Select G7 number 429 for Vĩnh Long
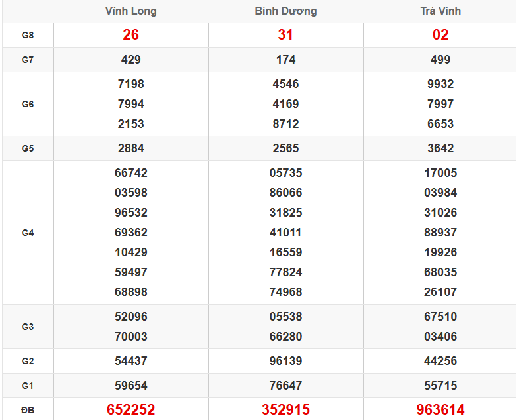Image resolution: width=516 pixels, height=420 pixels. (130, 60)
